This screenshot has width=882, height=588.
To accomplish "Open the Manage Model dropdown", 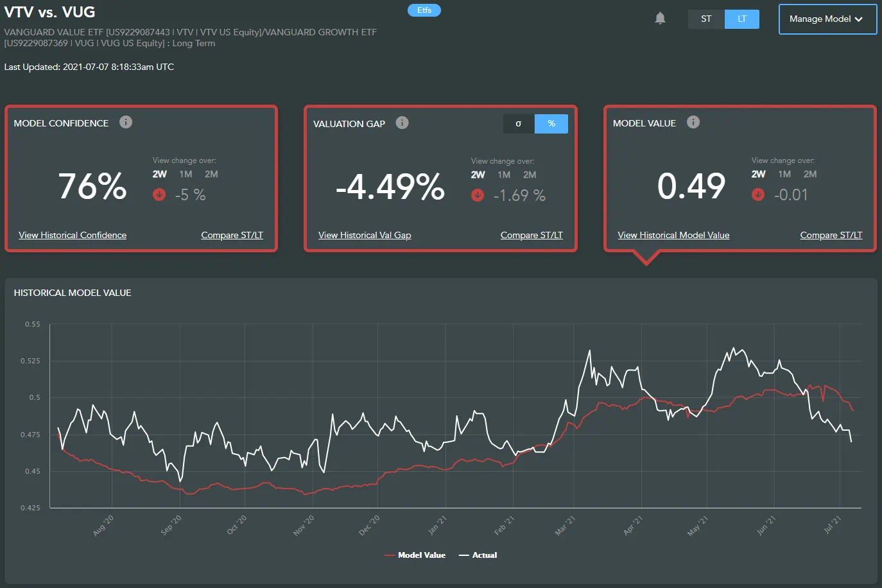I will (x=827, y=19).
